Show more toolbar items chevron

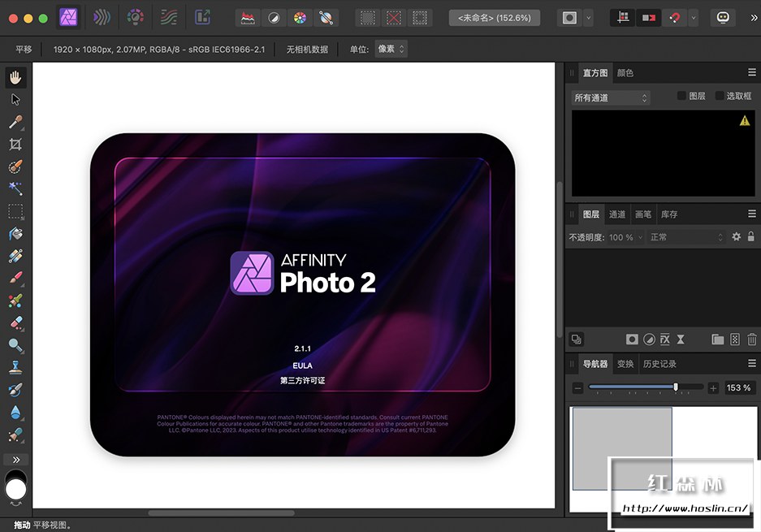point(754,18)
